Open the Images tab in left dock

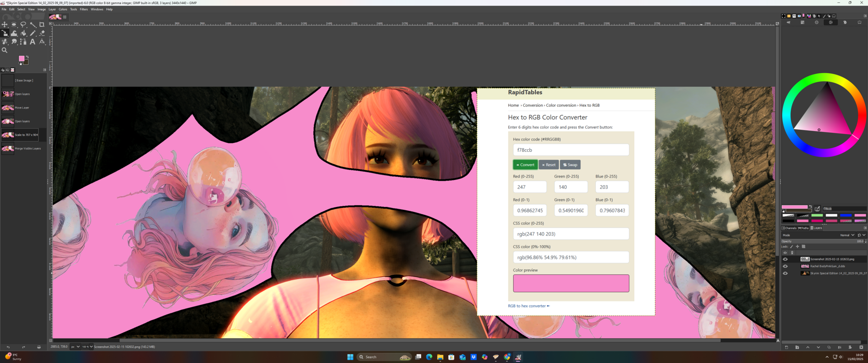(x=13, y=70)
